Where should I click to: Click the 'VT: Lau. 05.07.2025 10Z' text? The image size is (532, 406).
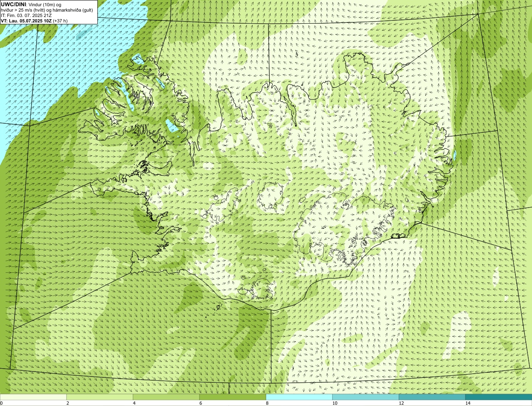tap(27, 21)
